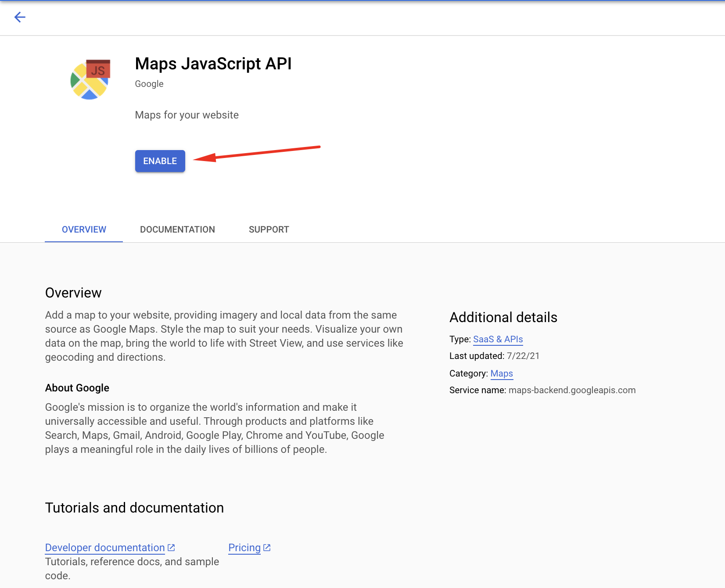Open the Developer documentation link
Image resolution: width=725 pixels, height=588 pixels.
(105, 548)
